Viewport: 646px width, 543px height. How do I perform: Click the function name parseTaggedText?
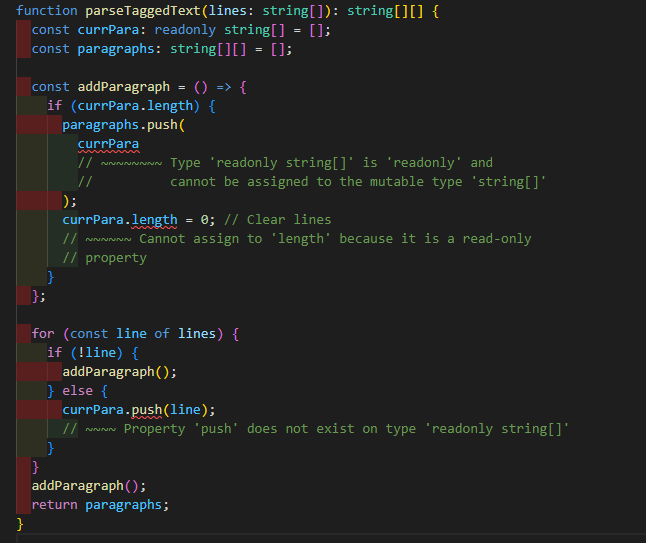tap(143, 11)
